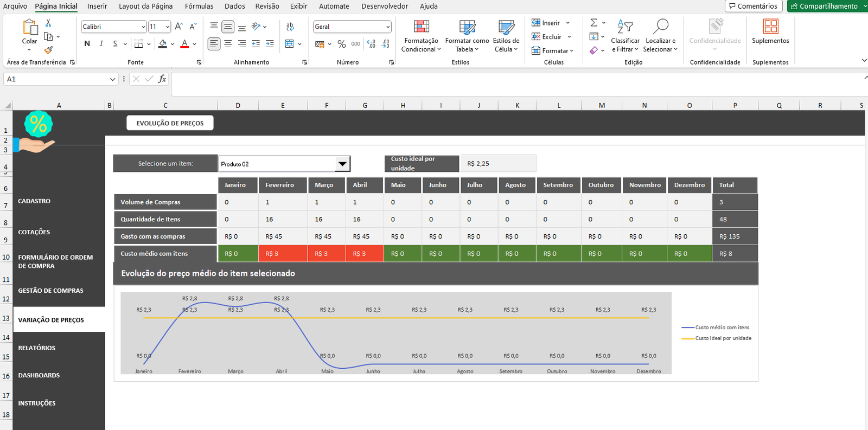Go to the DASHBOARDS sidebar section
Image resolution: width=868 pixels, height=430 pixels.
(39, 375)
